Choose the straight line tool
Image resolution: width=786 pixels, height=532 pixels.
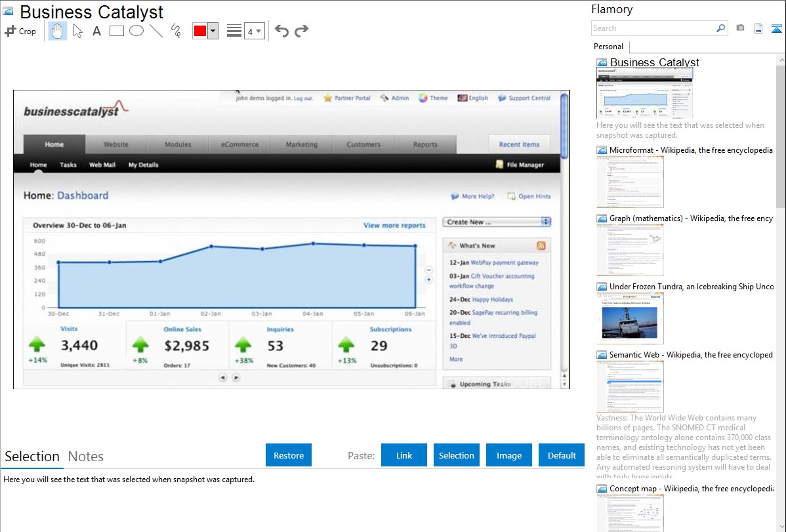tap(156, 31)
